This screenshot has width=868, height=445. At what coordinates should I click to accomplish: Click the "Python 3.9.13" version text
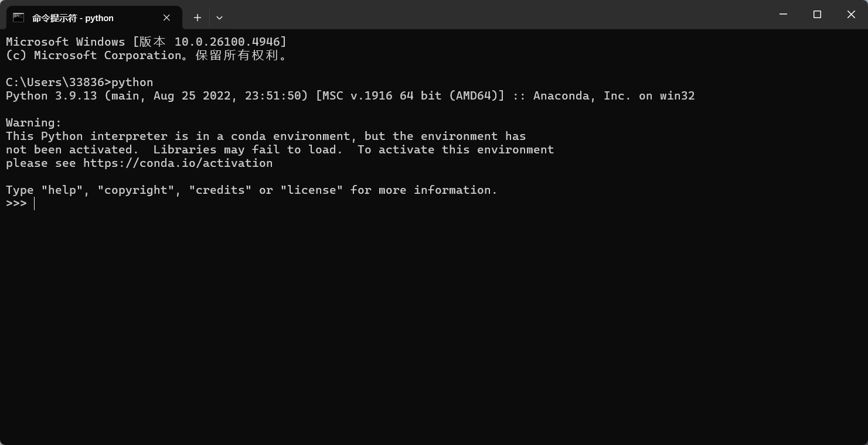pyautogui.click(x=52, y=95)
